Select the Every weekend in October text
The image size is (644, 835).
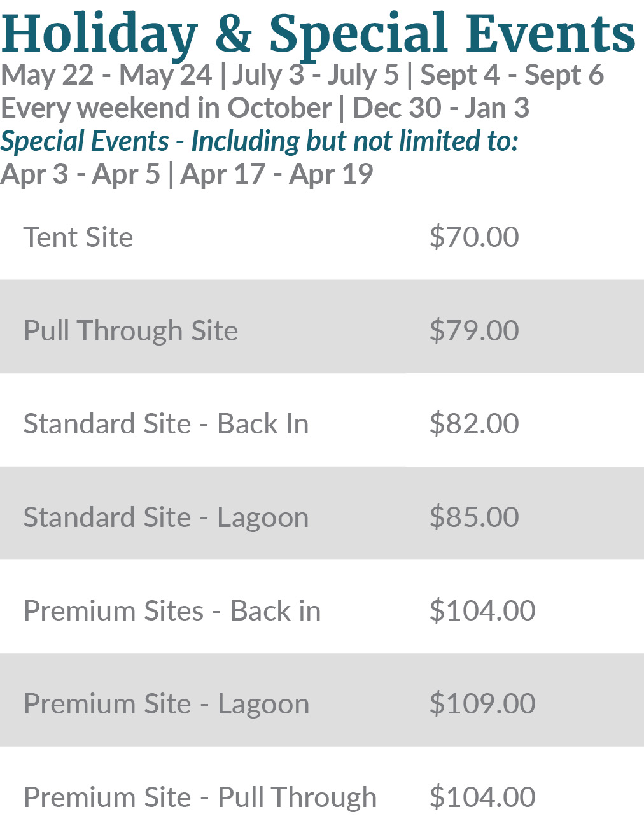pos(166,108)
